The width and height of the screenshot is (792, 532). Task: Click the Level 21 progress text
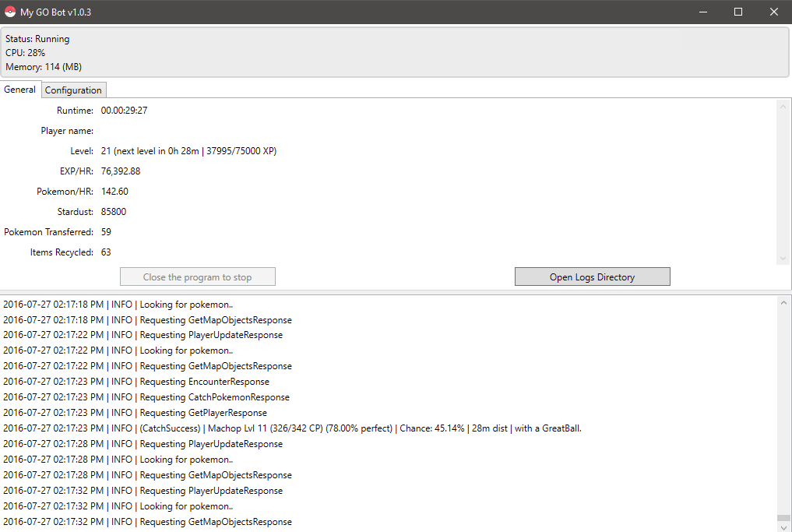pos(188,151)
